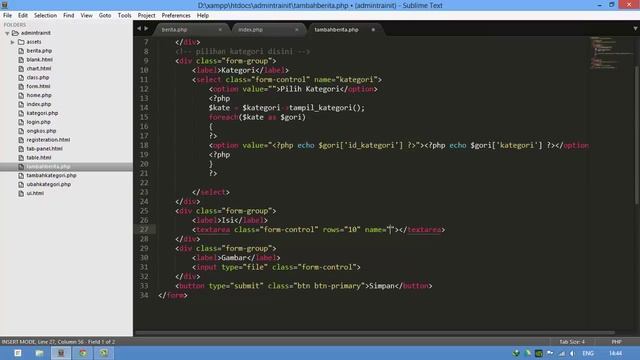Open the Tools menu
Viewport: 640px width, 360px height.
124,16
